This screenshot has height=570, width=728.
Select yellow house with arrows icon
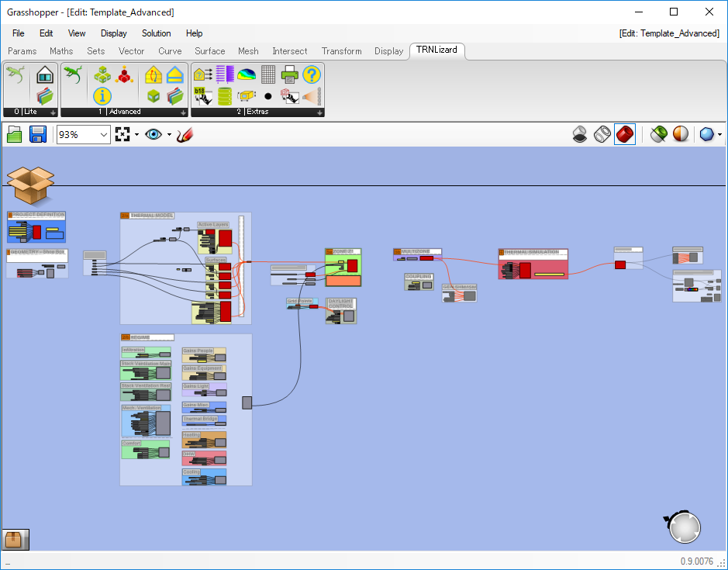click(x=154, y=74)
